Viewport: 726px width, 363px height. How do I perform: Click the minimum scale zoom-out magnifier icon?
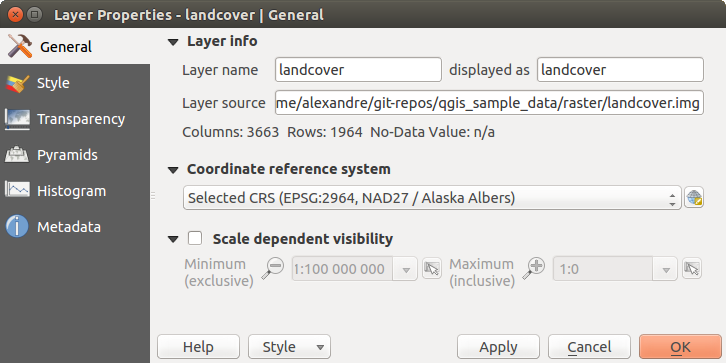coord(272,269)
